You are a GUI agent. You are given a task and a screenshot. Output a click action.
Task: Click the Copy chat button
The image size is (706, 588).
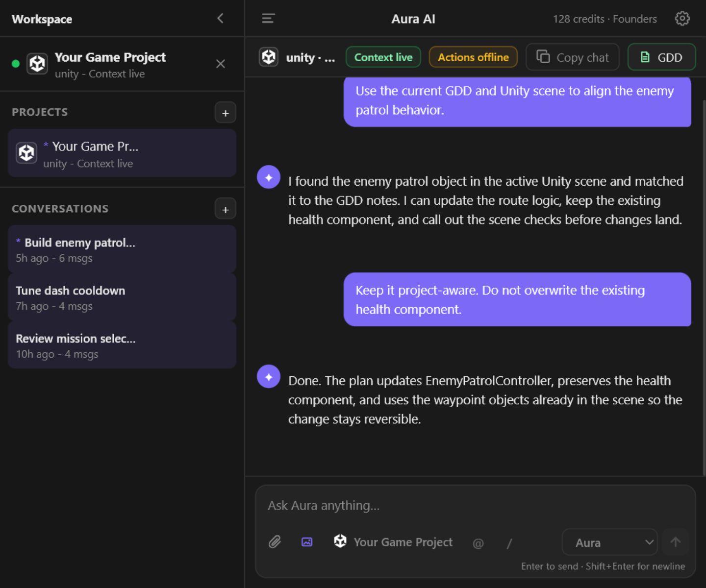coord(572,57)
